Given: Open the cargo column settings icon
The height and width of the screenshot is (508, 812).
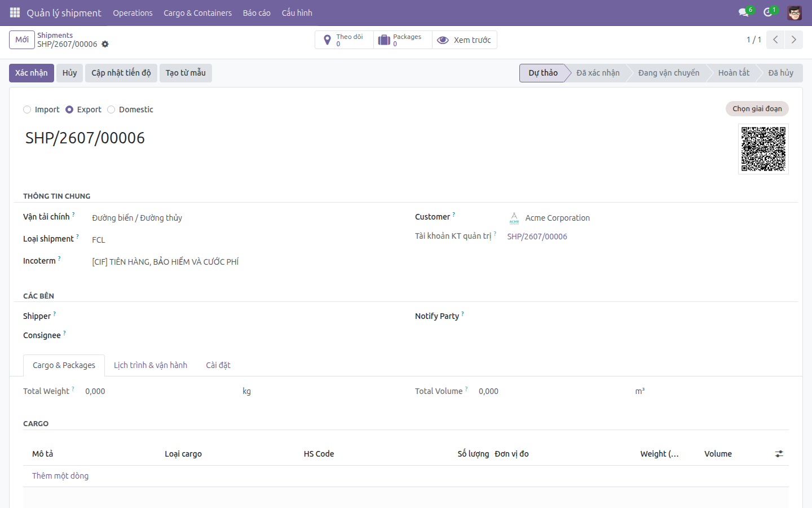Looking at the screenshot, I should coord(779,454).
